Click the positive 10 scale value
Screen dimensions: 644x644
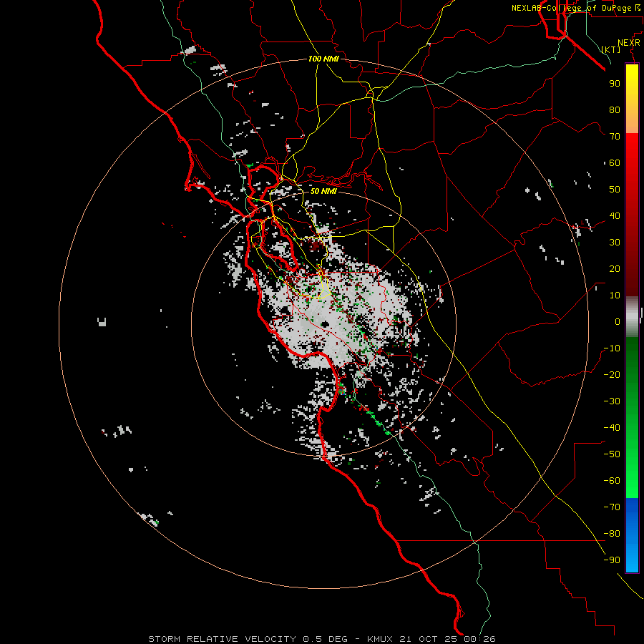click(x=615, y=296)
